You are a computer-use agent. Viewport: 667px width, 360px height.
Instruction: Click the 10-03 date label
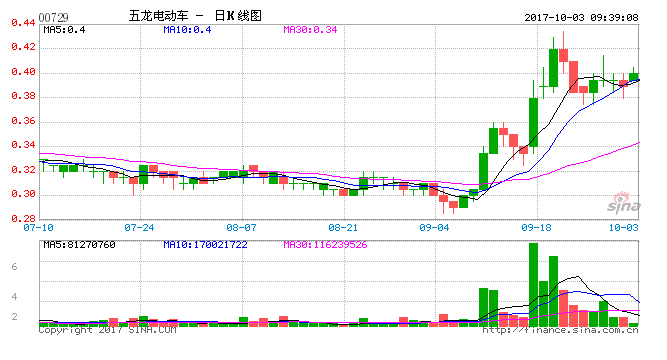tap(624, 228)
